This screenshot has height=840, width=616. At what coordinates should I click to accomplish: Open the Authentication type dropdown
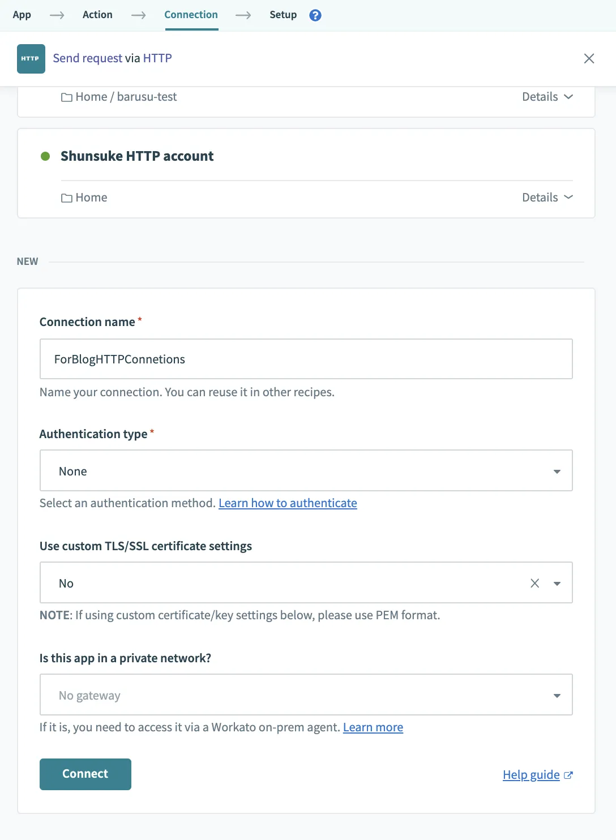point(306,471)
